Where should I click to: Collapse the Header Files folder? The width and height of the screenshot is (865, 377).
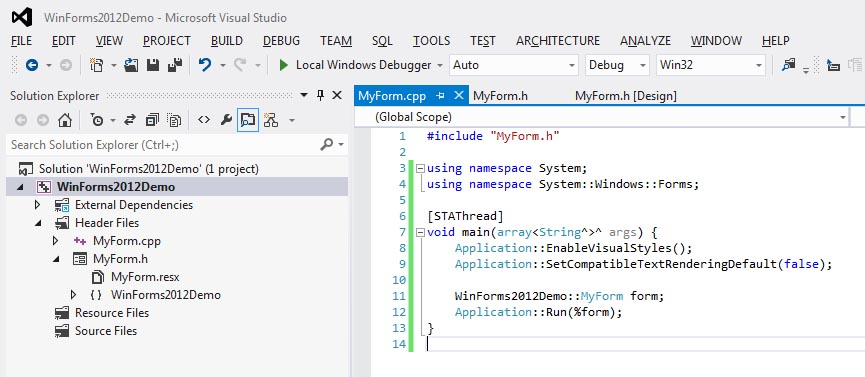pos(38,223)
